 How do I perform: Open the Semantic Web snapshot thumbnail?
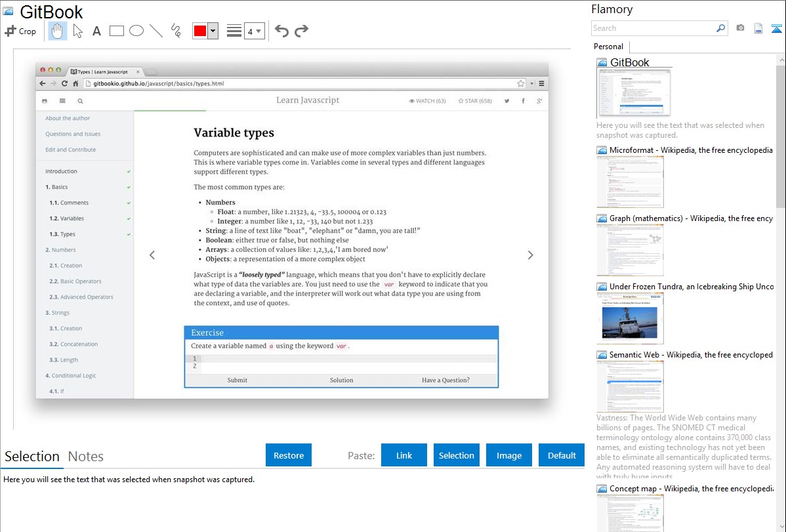pos(630,386)
